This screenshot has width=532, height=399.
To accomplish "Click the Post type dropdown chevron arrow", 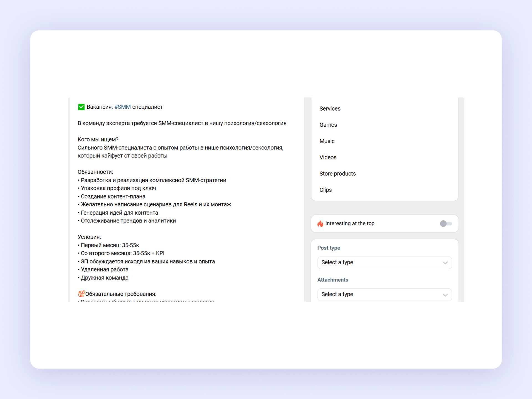I will (x=445, y=263).
